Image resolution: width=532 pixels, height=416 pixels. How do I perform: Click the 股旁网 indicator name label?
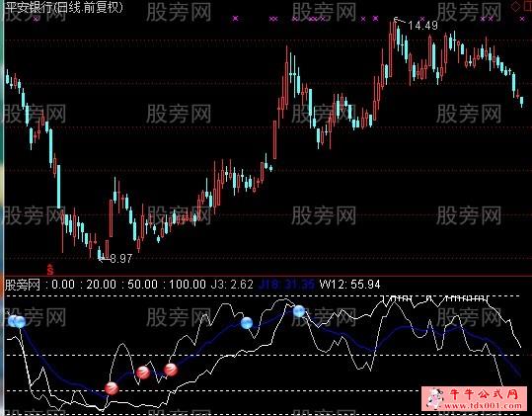23,285
